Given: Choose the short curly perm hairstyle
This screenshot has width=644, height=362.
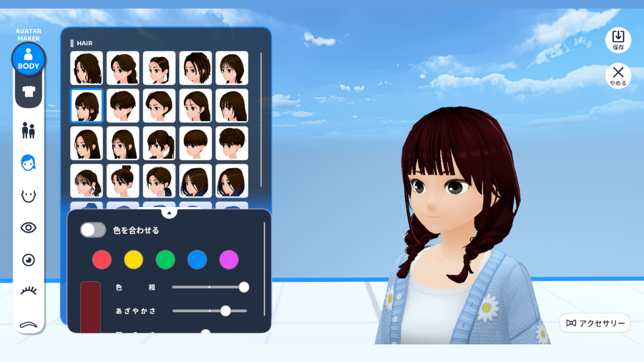Looking at the screenshot, I should click(x=232, y=143).
